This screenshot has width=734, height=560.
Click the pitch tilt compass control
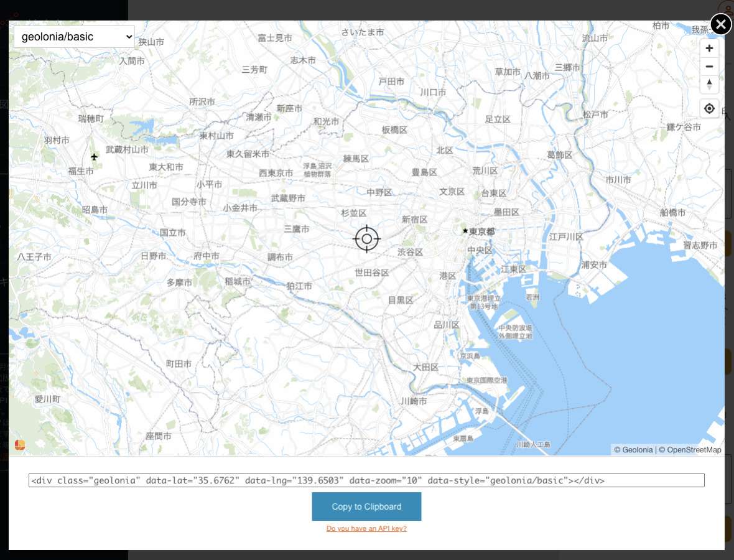coord(709,85)
